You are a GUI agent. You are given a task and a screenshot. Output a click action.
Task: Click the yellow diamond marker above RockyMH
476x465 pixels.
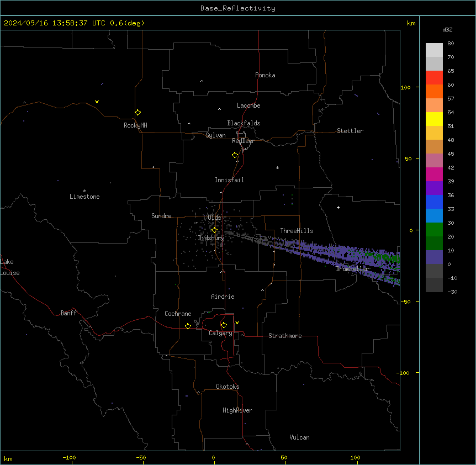[x=137, y=112]
